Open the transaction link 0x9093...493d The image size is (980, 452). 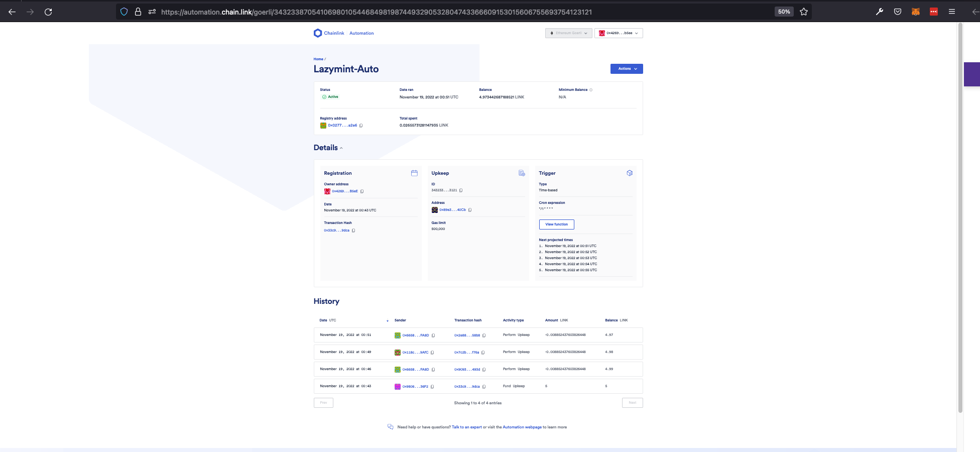[x=467, y=370]
